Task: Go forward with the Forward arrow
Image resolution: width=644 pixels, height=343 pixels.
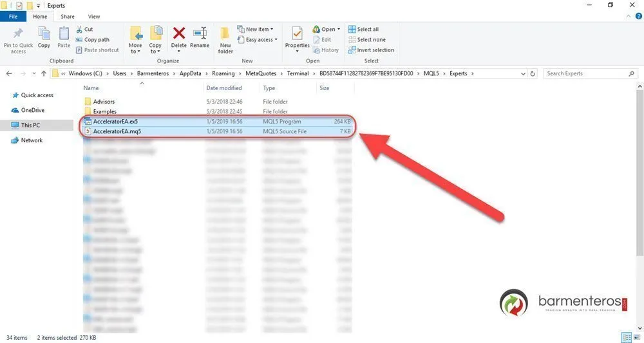Action: [23, 73]
